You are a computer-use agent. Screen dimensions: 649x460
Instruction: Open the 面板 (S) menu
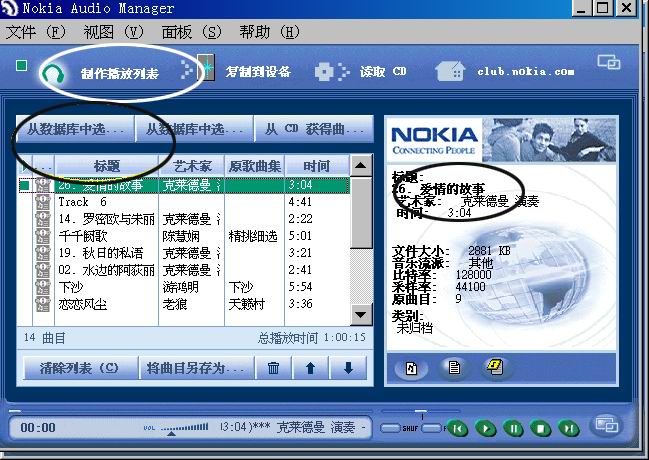pyautogui.click(x=191, y=32)
